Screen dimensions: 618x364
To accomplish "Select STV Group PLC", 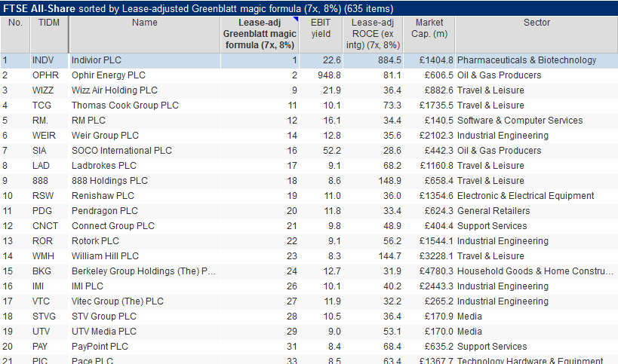I will [103, 317].
